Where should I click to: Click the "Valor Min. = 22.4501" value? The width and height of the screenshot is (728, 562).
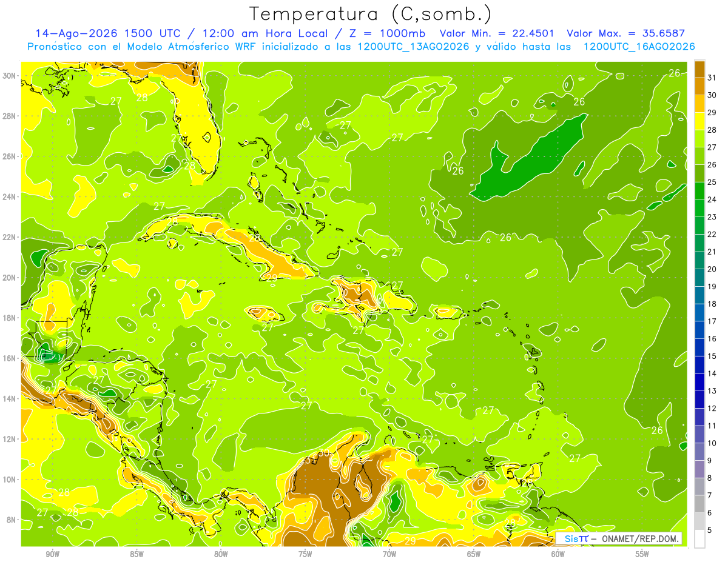point(497,33)
